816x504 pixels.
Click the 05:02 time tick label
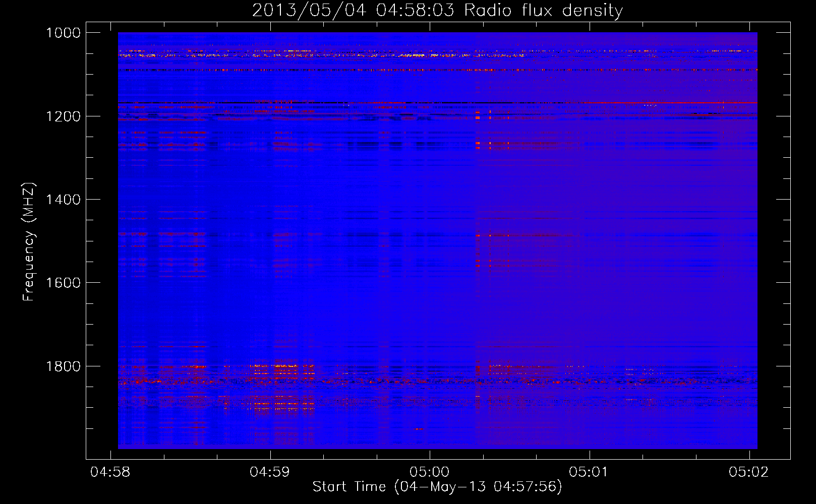coord(749,472)
